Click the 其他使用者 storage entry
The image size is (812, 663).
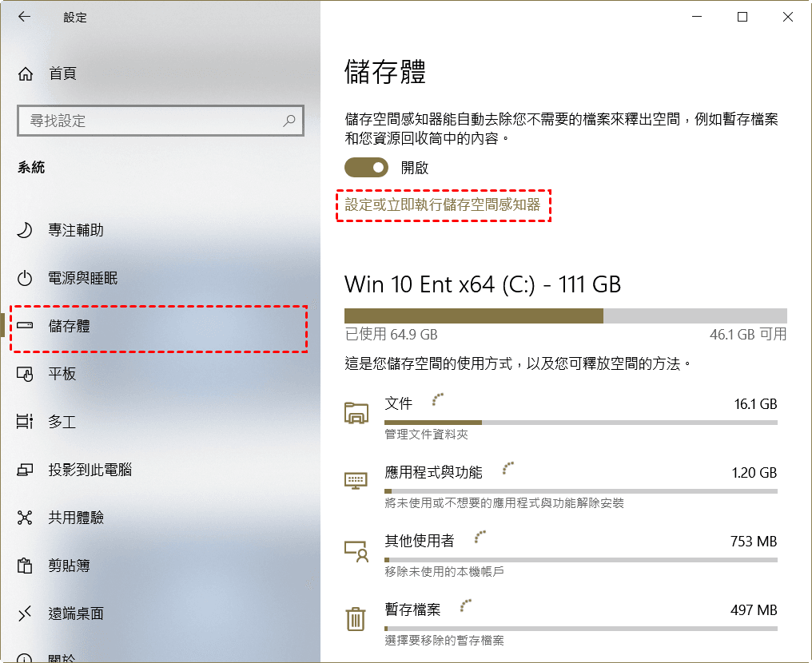pos(561,554)
